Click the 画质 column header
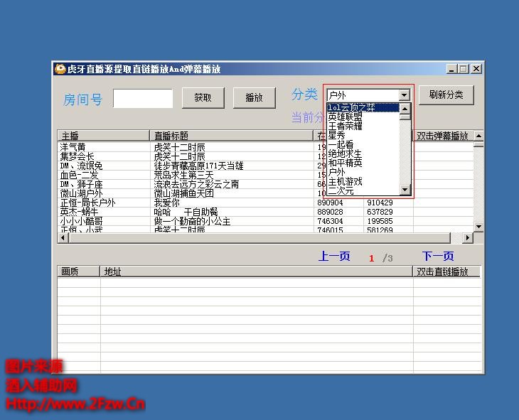The height and width of the screenshot is (420, 519). (78, 271)
